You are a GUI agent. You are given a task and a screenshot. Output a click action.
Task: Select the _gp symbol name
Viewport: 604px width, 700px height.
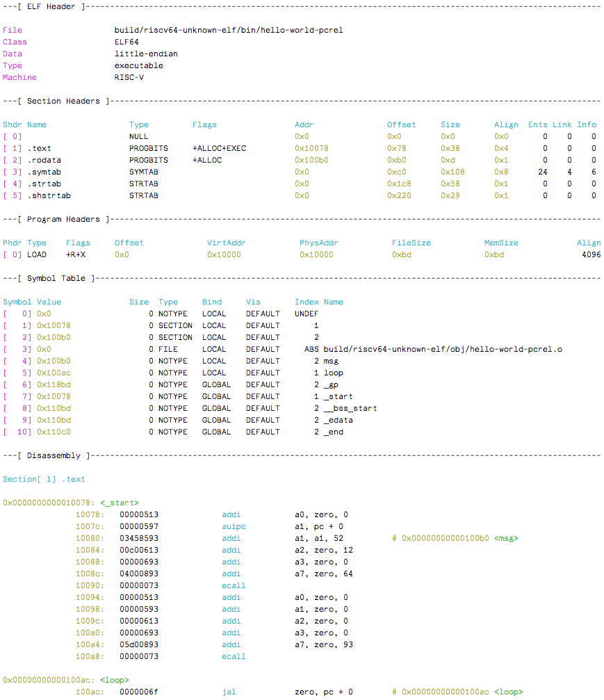[x=331, y=385]
